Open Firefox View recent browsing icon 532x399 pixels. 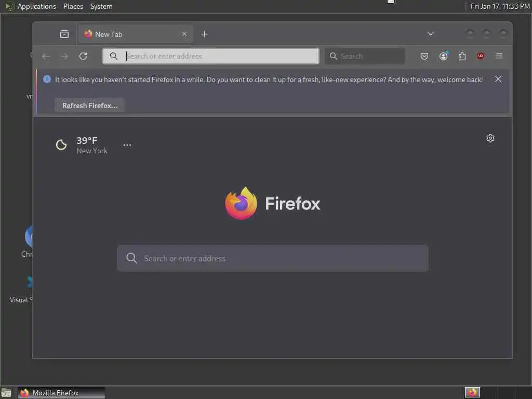coord(64,34)
